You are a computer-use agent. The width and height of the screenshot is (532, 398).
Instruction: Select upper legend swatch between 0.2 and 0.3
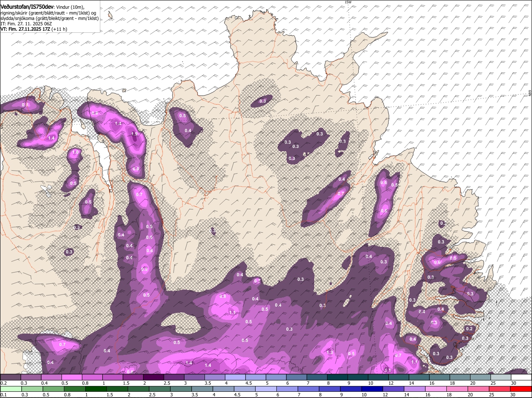click(10, 377)
